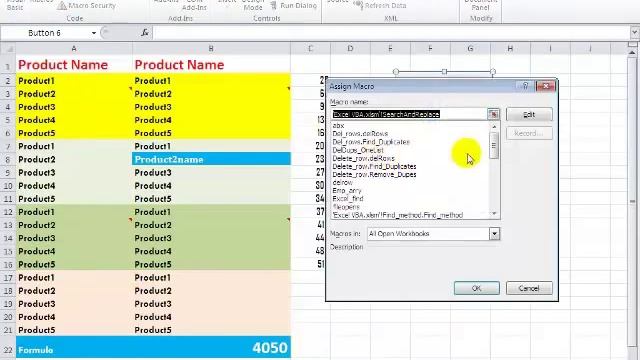This screenshot has width=640, height=360.
Task: Select the 'Delete_row.delRows' macro
Action: point(363,158)
